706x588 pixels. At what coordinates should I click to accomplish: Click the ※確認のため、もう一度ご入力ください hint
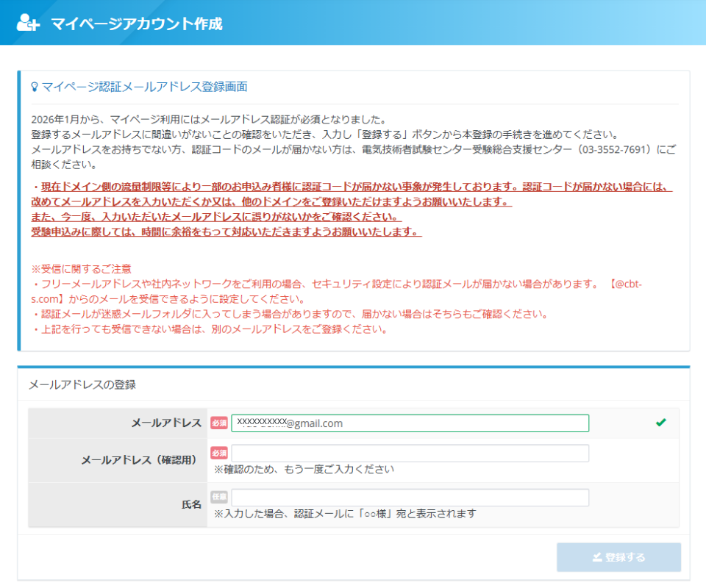coord(304,469)
